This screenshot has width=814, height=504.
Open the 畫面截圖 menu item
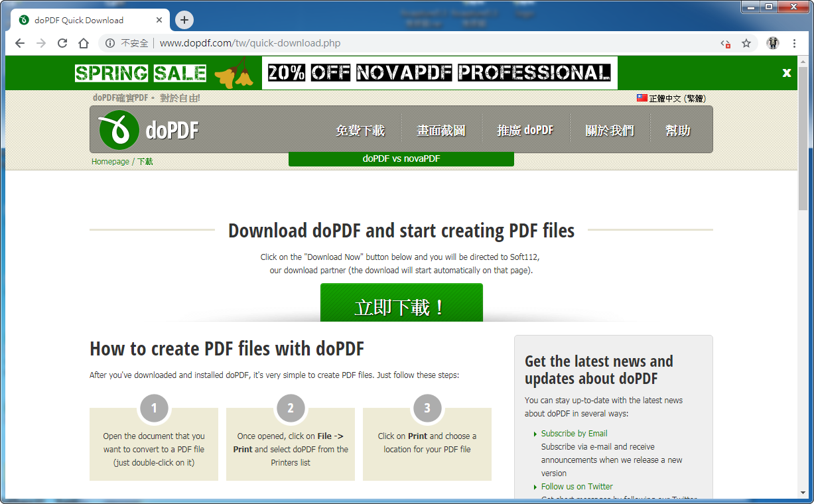tap(441, 131)
